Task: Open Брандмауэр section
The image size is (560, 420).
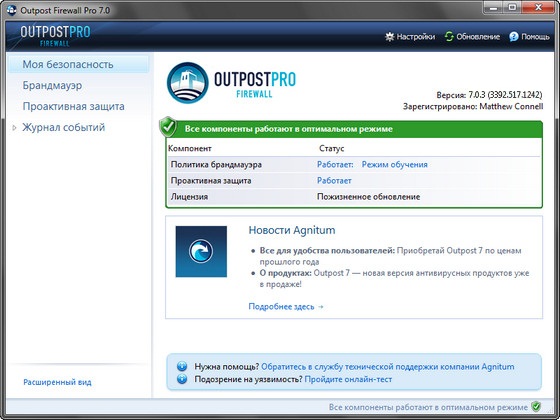Action: pos(52,85)
